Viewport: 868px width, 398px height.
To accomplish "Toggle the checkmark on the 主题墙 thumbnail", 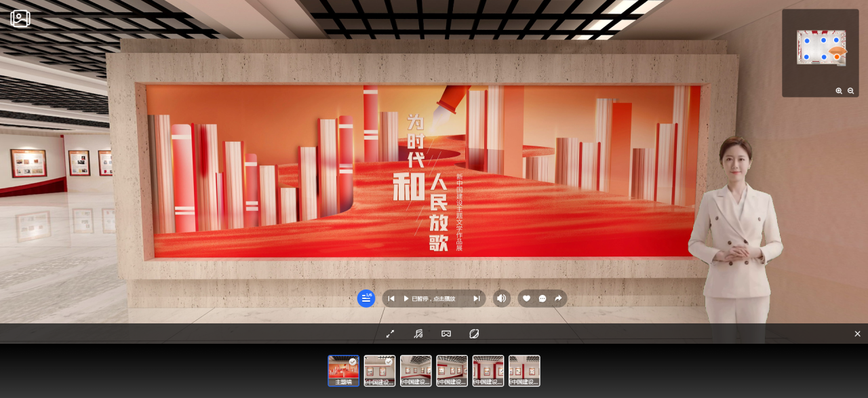I will click(352, 361).
